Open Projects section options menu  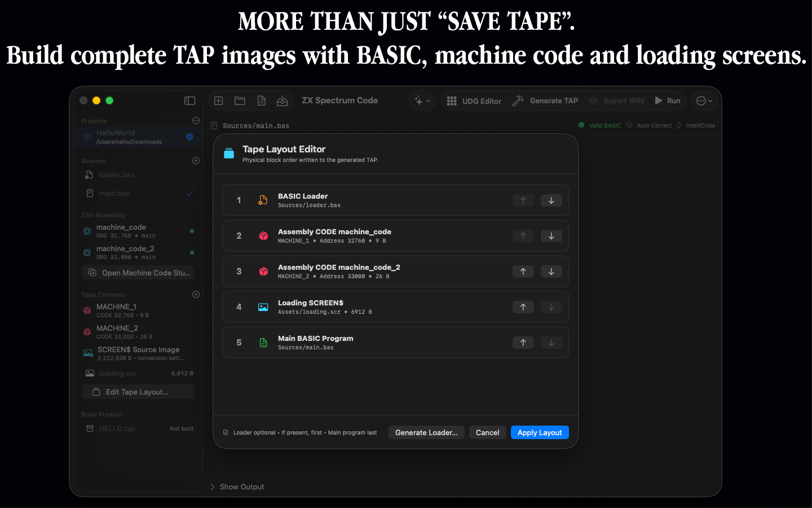pyautogui.click(x=196, y=120)
